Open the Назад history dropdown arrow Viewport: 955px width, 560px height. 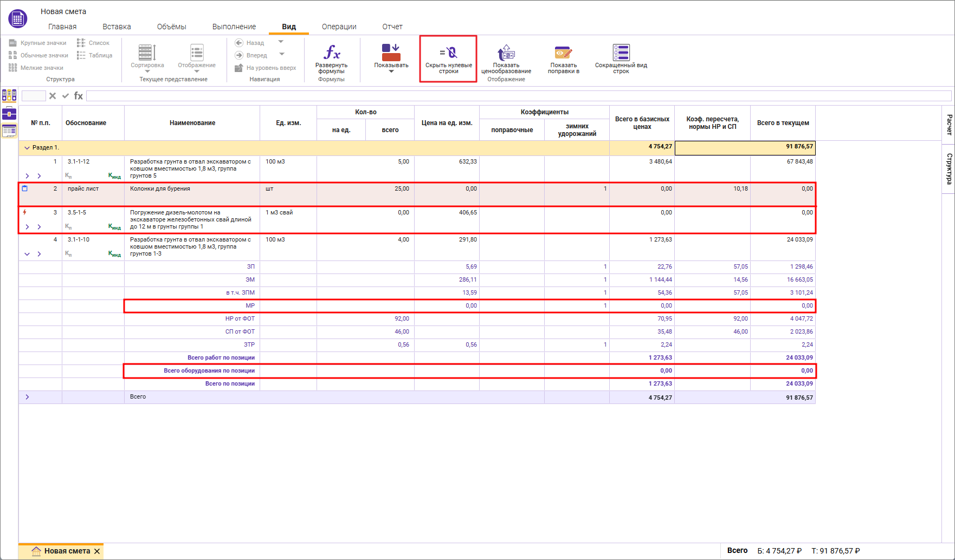point(281,42)
